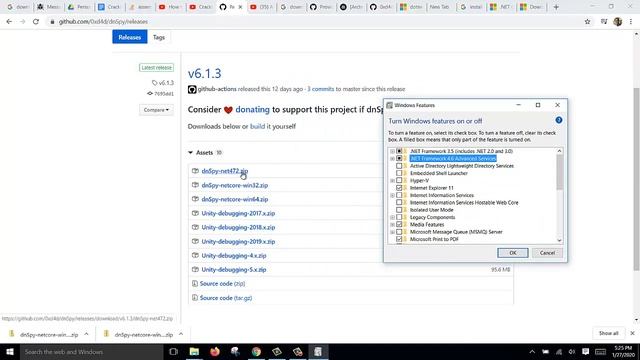Switch to the 'How' YouTube browser tab
Viewport: 640px width, 360px height.
[170, 7]
